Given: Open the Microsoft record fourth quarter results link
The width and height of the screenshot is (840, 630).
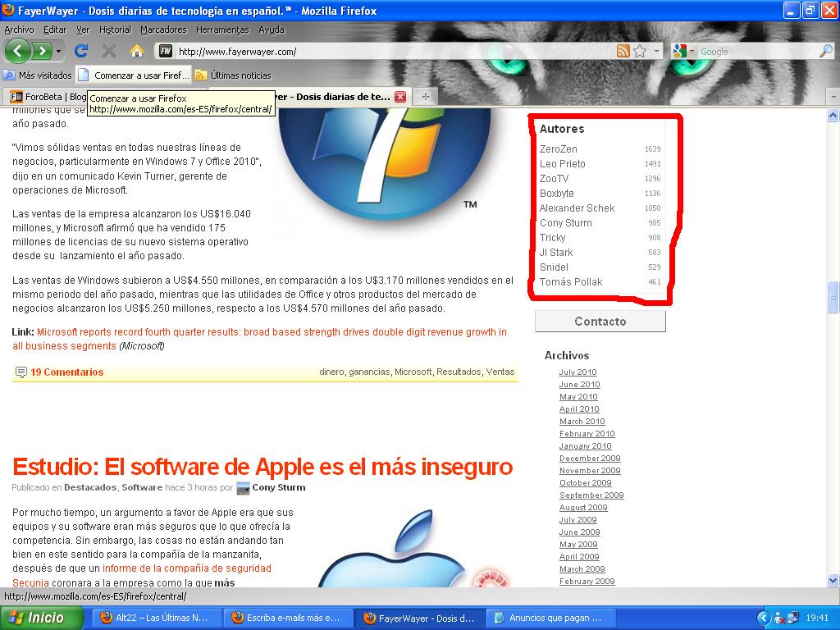Looking at the screenshot, I should [x=260, y=339].
